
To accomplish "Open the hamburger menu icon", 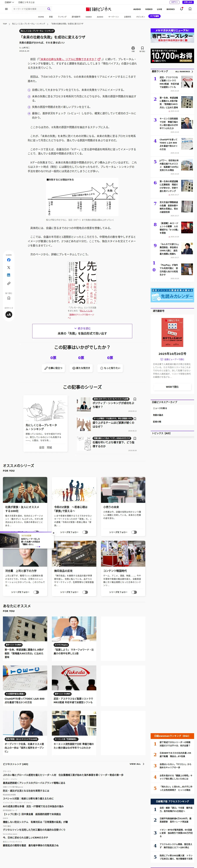I will coord(6,9).
